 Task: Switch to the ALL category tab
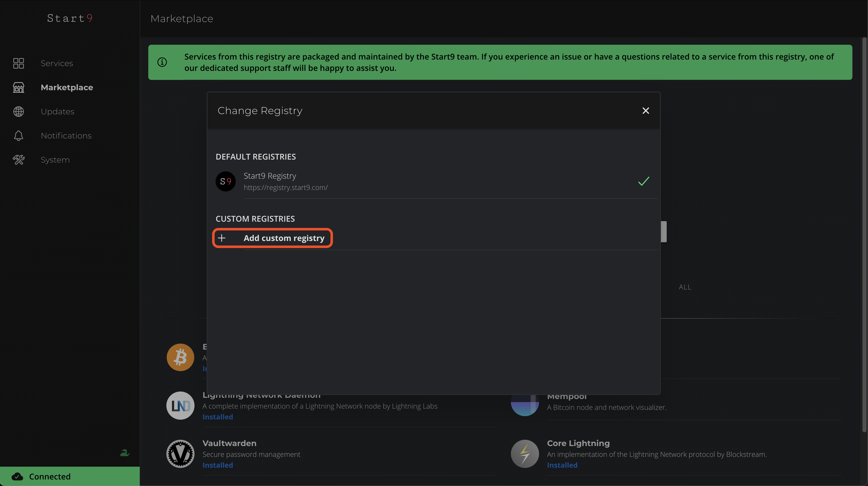point(684,287)
